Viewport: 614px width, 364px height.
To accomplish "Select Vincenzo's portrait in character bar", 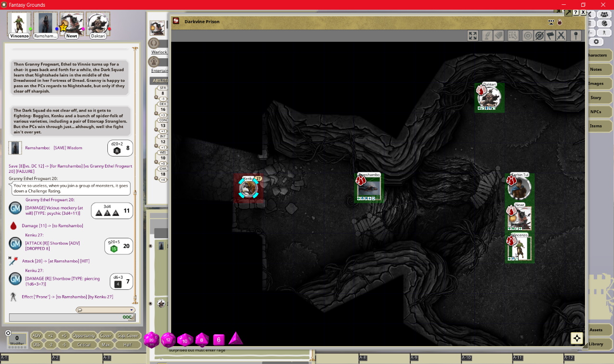I will (x=19, y=26).
